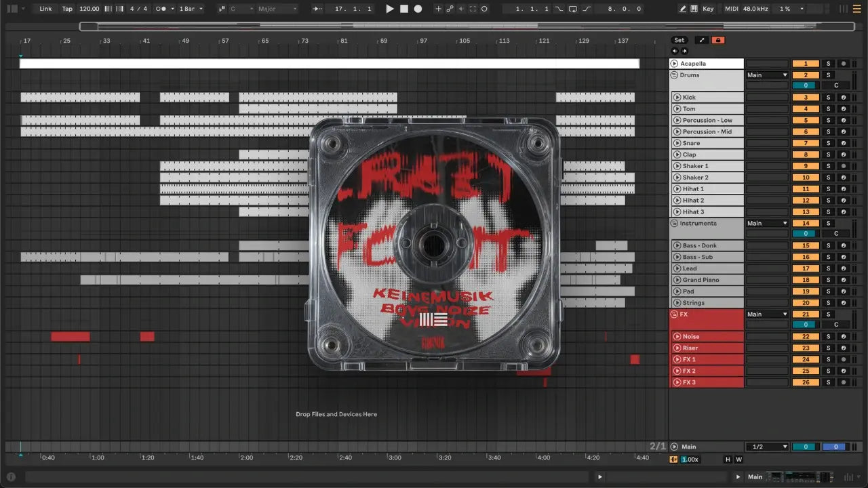Collapse the Instruments group track
The height and width of the screenshot is (488, 868).
pos(675,223)
